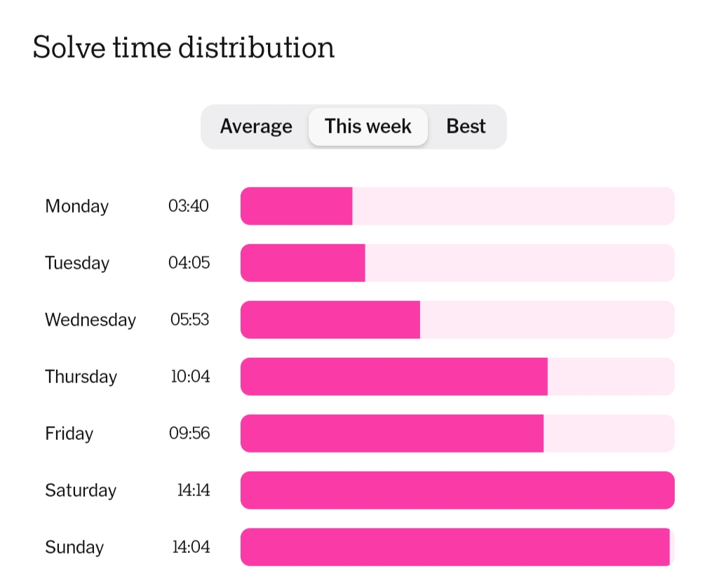Screen dimensions: 707x588
Task: Select the 14:14 time value
Action: click(x=193, y=490)
